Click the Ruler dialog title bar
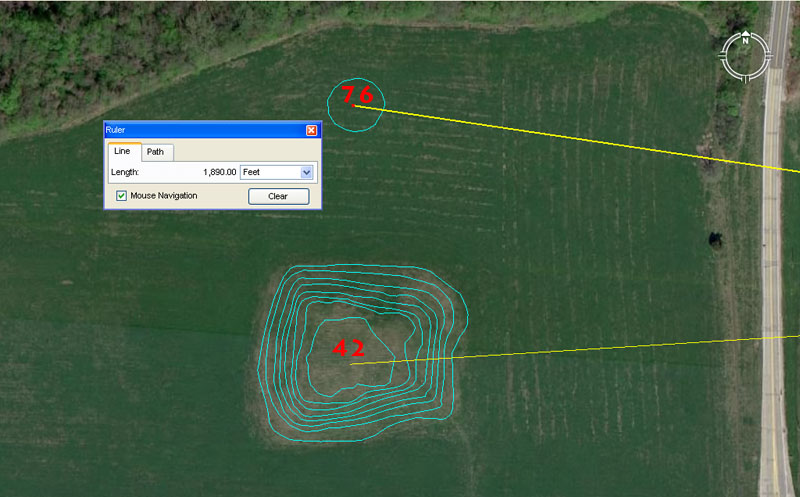This screenshot has width=800, height=497. pos(200,130)
